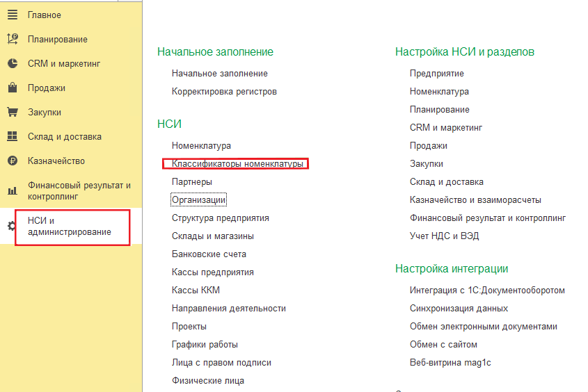Image resolution: width=588 pixels, height=392 pixels.
Task: Open the Организации list
Action: [x=199, y=200]
